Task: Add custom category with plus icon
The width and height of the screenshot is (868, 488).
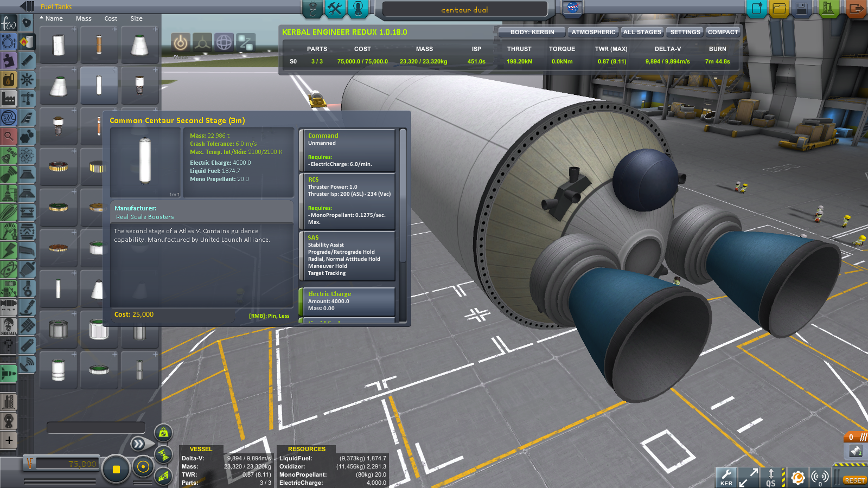Action: click(9, 440)
